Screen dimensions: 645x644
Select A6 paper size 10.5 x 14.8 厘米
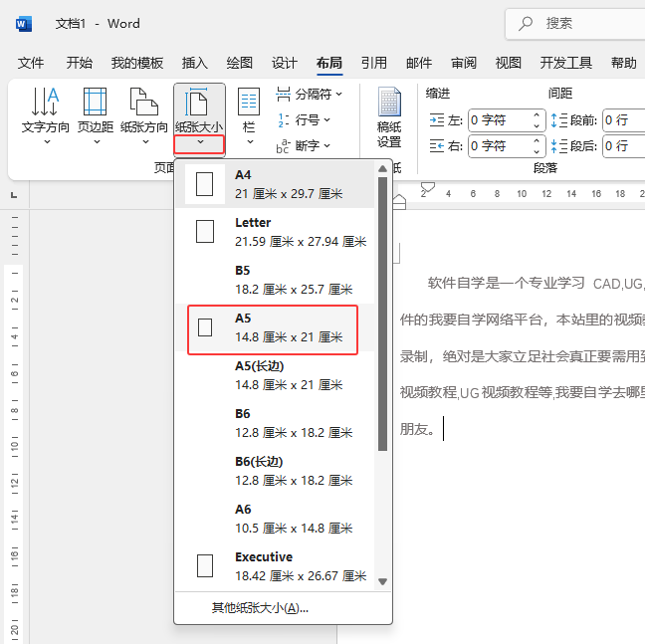(x=275, y=519)
